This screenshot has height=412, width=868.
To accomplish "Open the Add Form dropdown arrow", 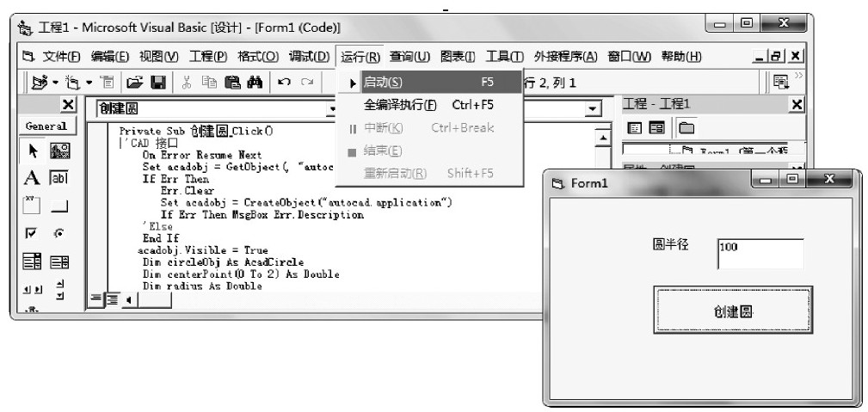I will click(x=89, y=83).
